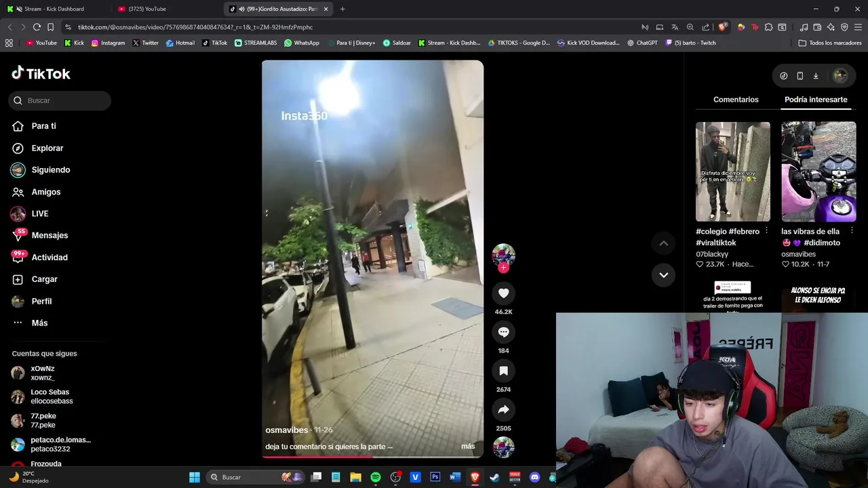
Task: Switch to Podría interesarte tab
Action: coord(816,100)
